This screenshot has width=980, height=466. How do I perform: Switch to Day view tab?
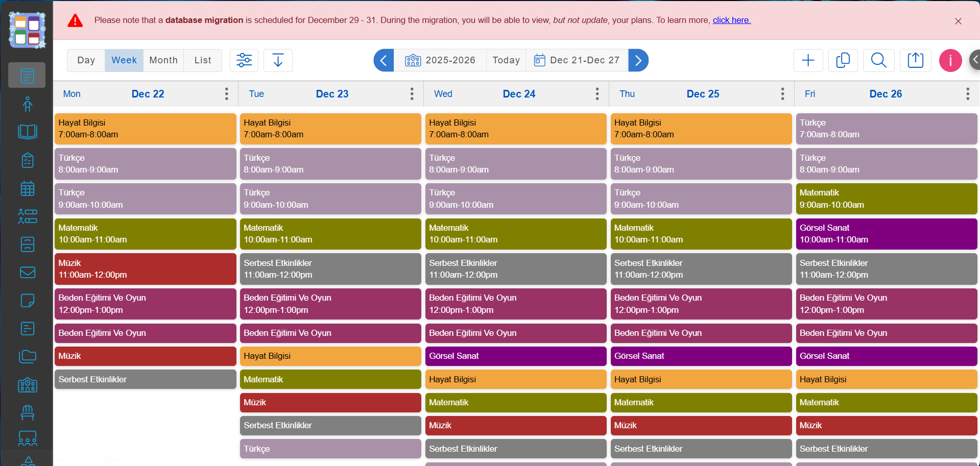tap(86, 60)
